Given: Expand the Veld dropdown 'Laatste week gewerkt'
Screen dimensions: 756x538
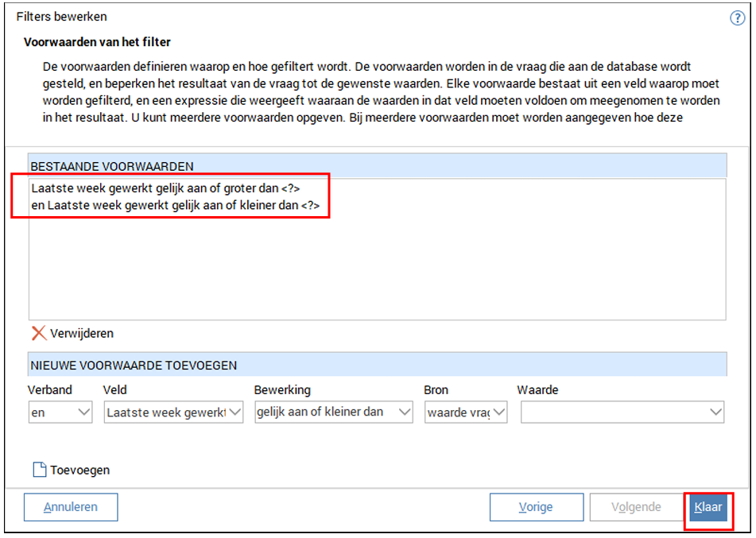Looking at the screenshot, I should [x=173, y=412].
